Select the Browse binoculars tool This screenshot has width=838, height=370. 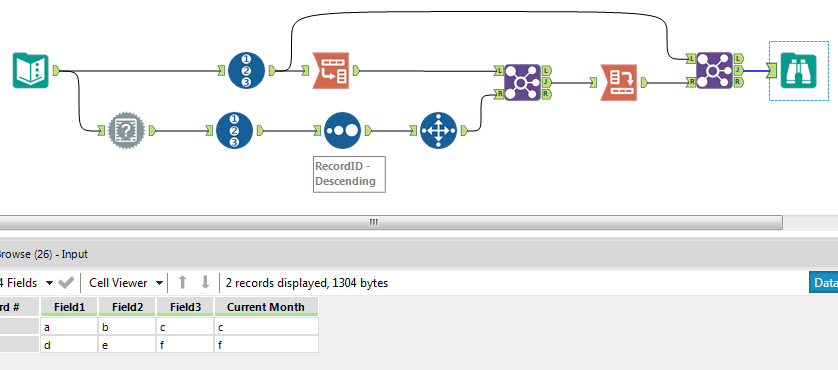click(x=798, y=71)
